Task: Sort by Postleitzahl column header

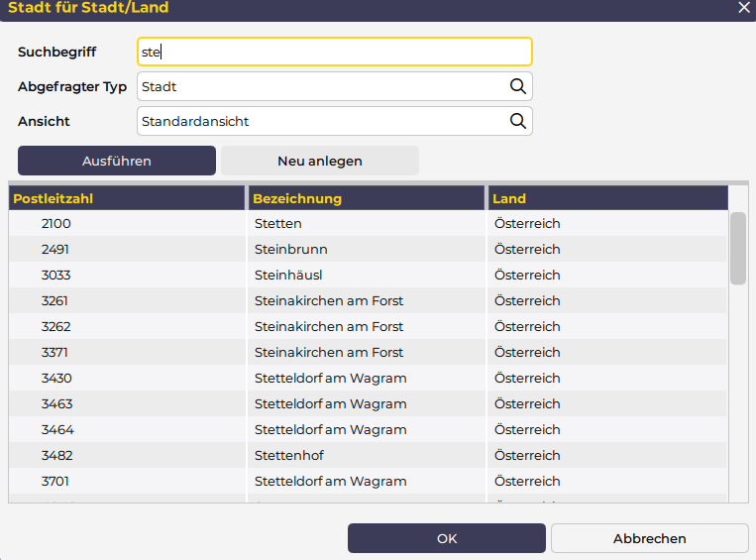Action: tap(127, 198)
